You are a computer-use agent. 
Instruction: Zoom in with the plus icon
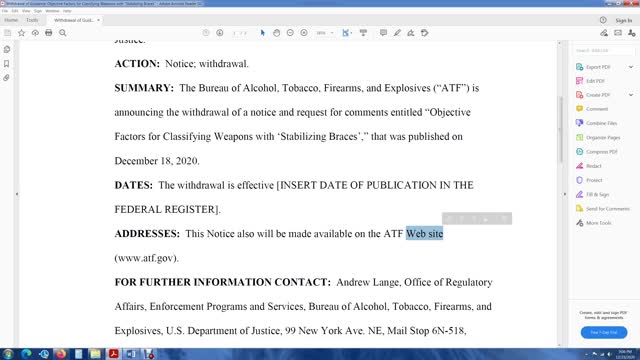(304, 33)
